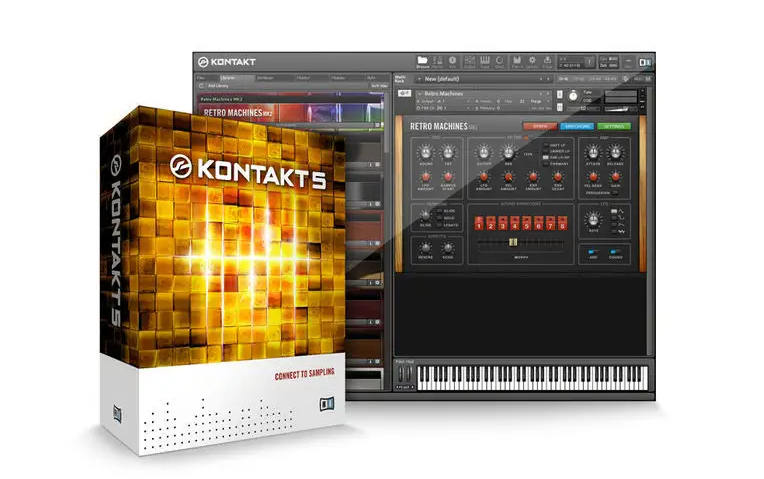Image resolution: width=764 pixels, height=479 pixels.
Task: Toggle the Percussion switch in Amp section
Action: pyautogui.click(x=615, y=192)
